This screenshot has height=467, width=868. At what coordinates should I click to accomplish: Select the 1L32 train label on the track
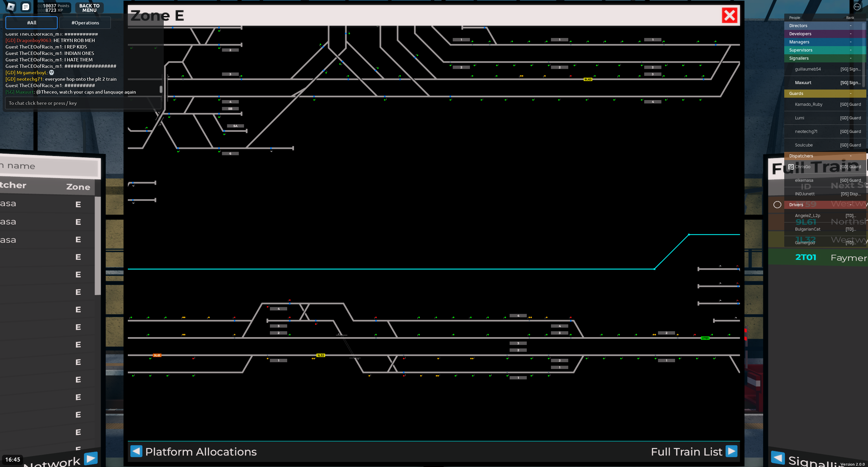[x=320, y=355]
